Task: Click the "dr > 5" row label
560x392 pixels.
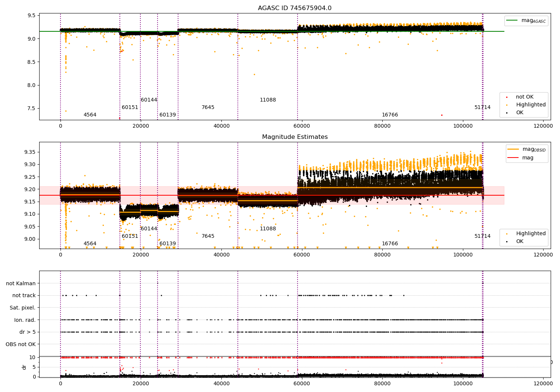Action: 28,332
